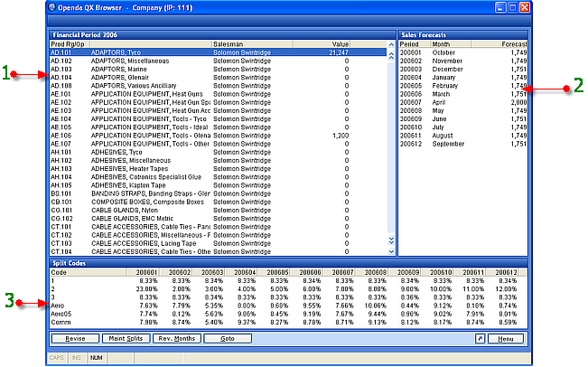Select the Comm split code row
Image resolution: width=588 pixels, height=367 pixels.
pos(288,322)
